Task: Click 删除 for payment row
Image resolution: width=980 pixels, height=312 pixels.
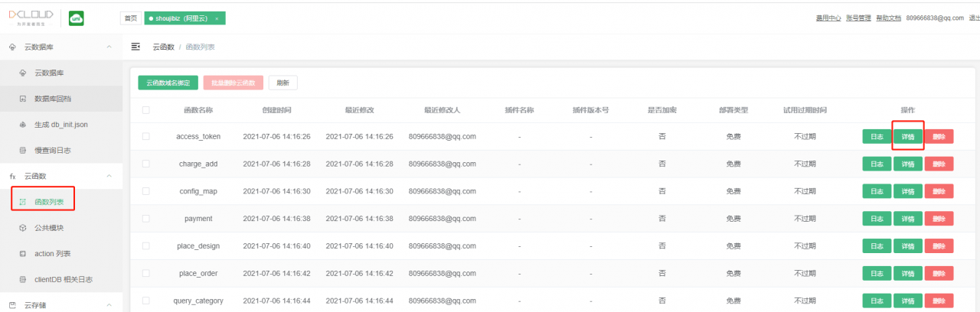Action: coord(939,219)
